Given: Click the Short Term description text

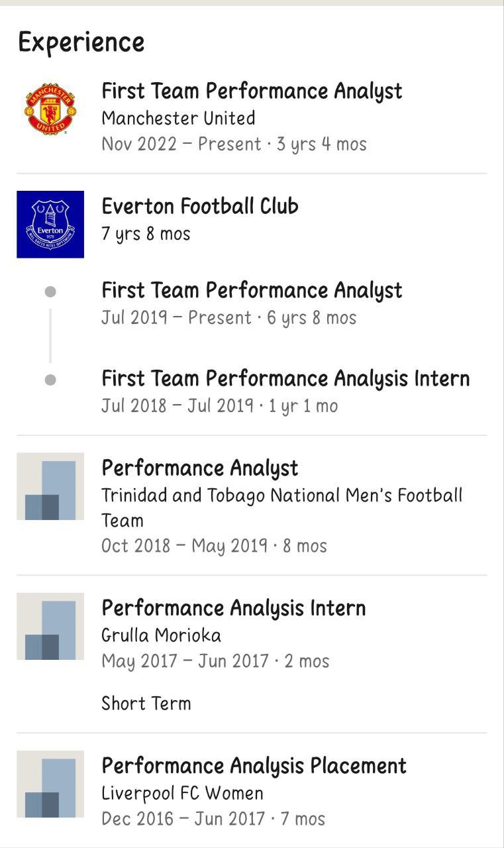Looking at the screenshot, I should pyautogui.click(x=146, y=703).
